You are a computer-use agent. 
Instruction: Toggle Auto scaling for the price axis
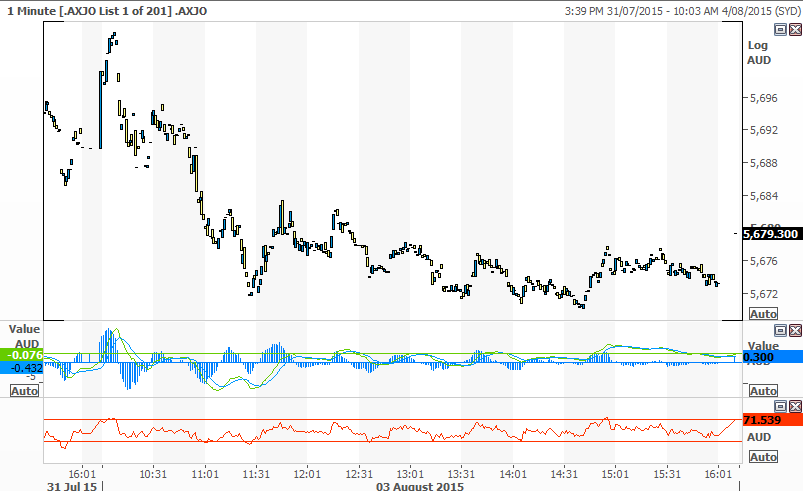click(x=763, y=314)
